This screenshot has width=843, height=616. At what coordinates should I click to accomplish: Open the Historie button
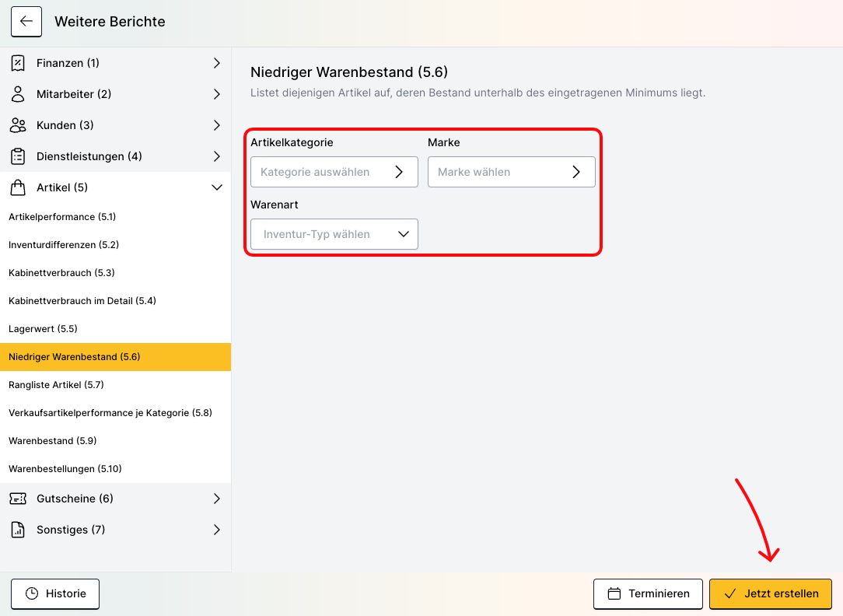(55, 593)
